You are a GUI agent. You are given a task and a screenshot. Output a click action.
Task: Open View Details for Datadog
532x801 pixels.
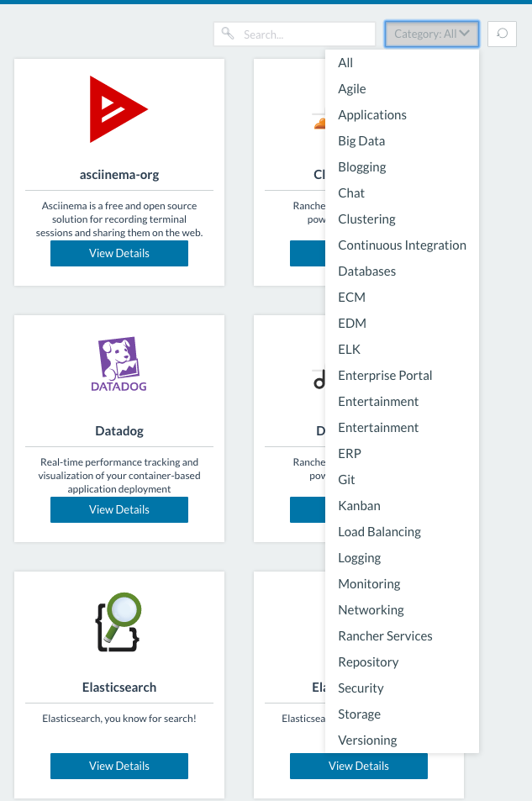[119, 509]
